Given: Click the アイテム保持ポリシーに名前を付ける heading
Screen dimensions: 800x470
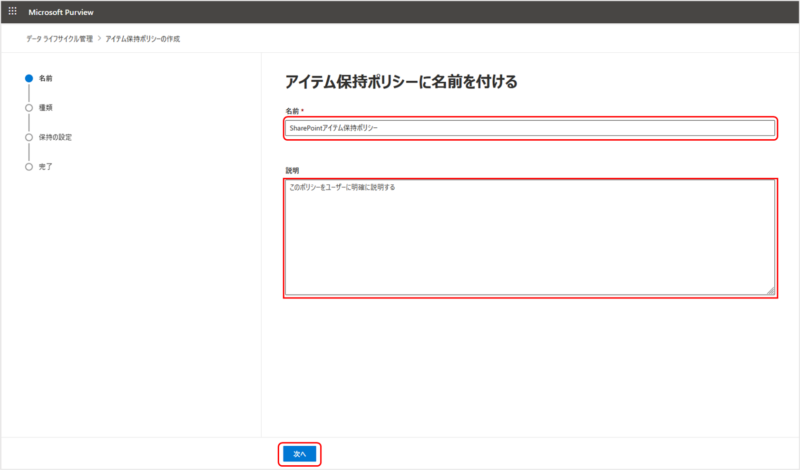Looking at the screenshot, I should [401, 82].
